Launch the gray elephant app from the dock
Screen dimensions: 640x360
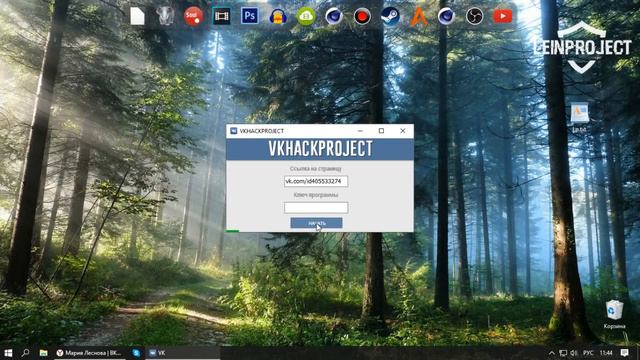(x=165, y=16)
